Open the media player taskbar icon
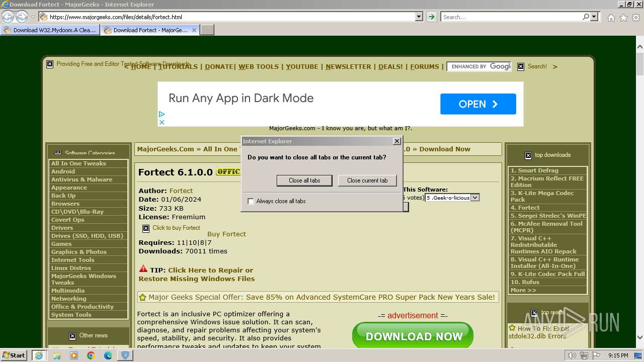 (x=74, y=355)
